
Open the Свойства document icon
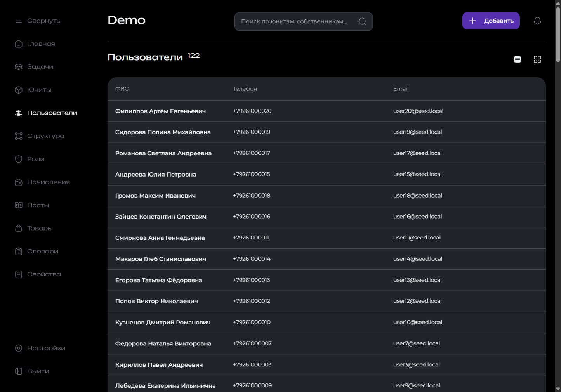(x=18, y=274)
